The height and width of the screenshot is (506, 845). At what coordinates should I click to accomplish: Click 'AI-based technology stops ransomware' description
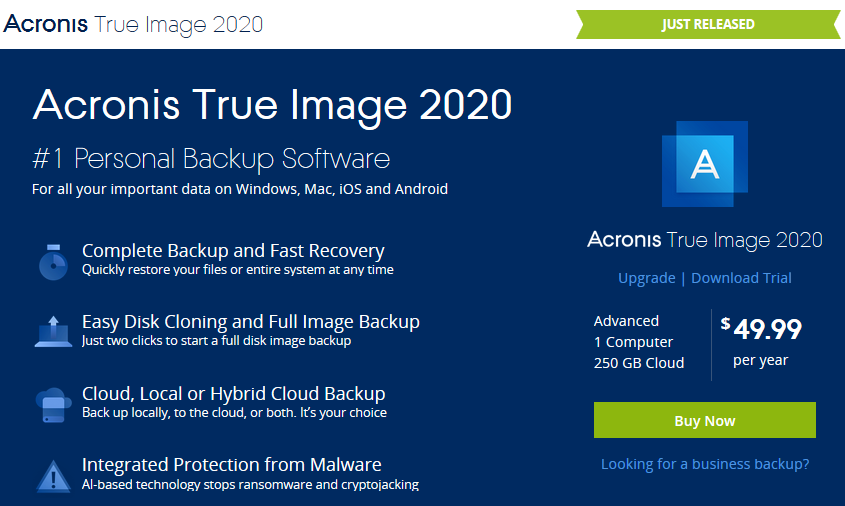click(251, 484)
